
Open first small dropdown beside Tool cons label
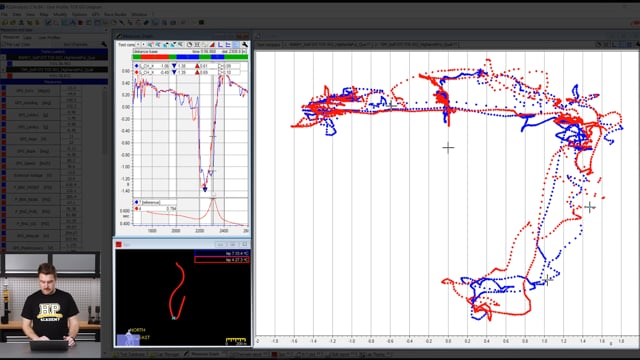tap(138, 44)
